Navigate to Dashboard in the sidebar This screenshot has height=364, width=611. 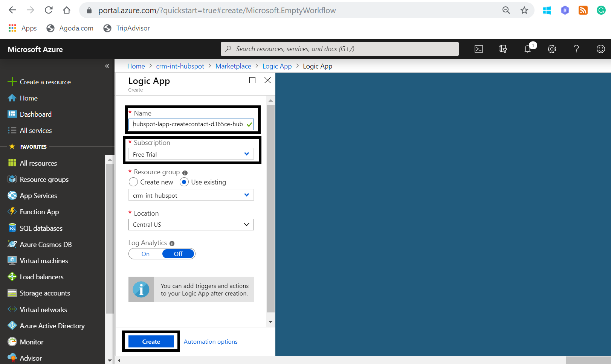(x=35, y=114)
